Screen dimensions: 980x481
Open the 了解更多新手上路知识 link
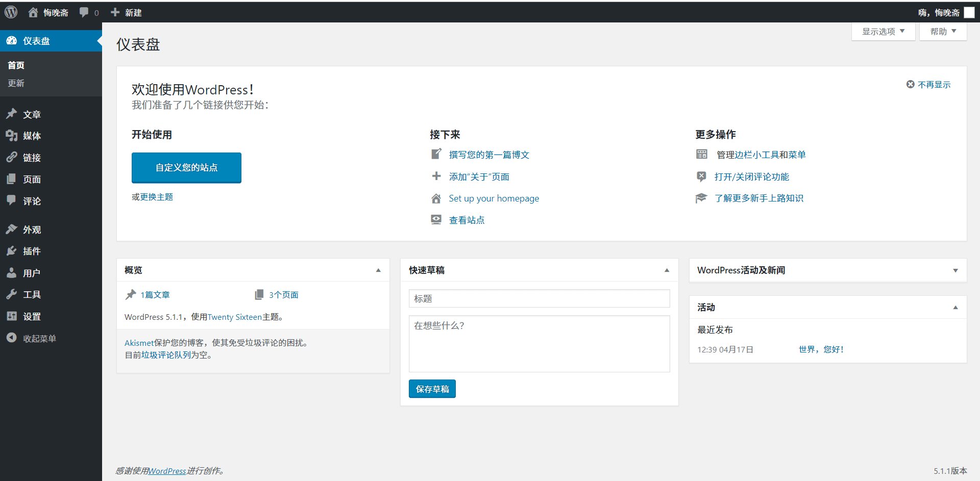click(759, 198)
